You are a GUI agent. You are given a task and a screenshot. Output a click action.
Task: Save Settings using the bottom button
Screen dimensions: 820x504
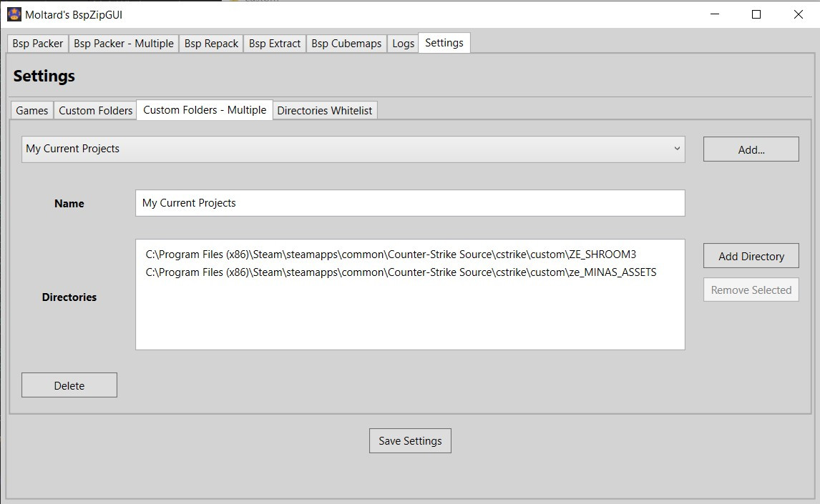pyautogui.click(x=410, y=440)
